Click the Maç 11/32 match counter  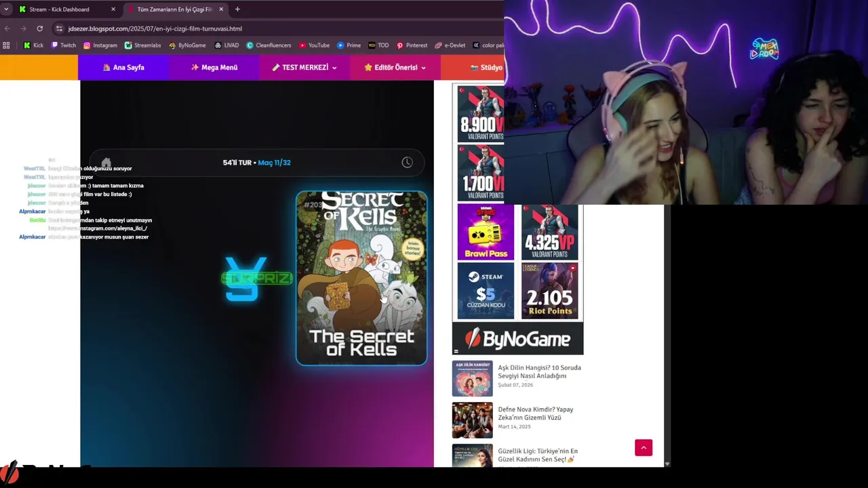tap(275, 163)
